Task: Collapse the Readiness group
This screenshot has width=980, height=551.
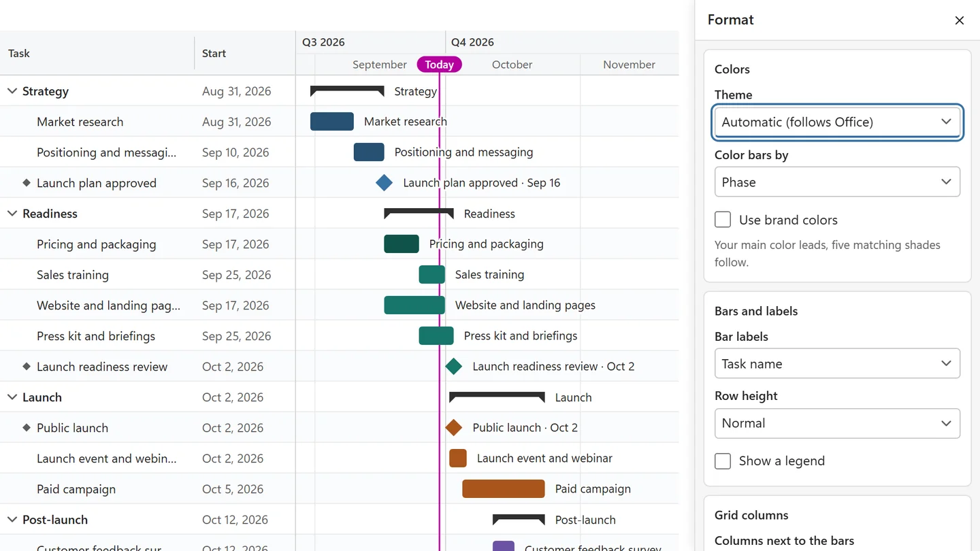Action: tap(12, 214)
